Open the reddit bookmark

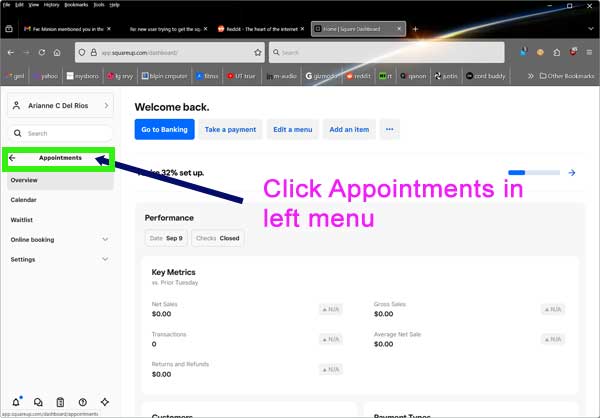[359, 76]
